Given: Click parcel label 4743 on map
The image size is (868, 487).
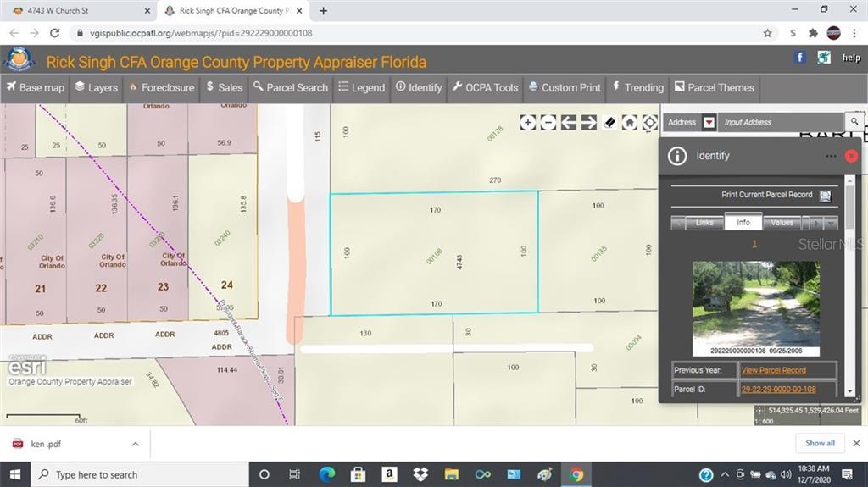Looking at the screenshot, I should tap(459, 262).
